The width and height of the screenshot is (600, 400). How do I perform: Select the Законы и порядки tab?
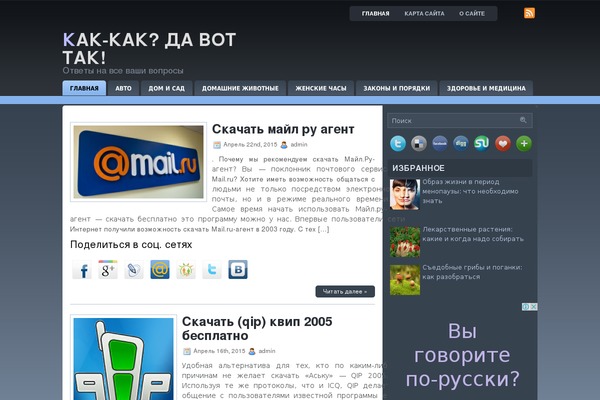396,88
